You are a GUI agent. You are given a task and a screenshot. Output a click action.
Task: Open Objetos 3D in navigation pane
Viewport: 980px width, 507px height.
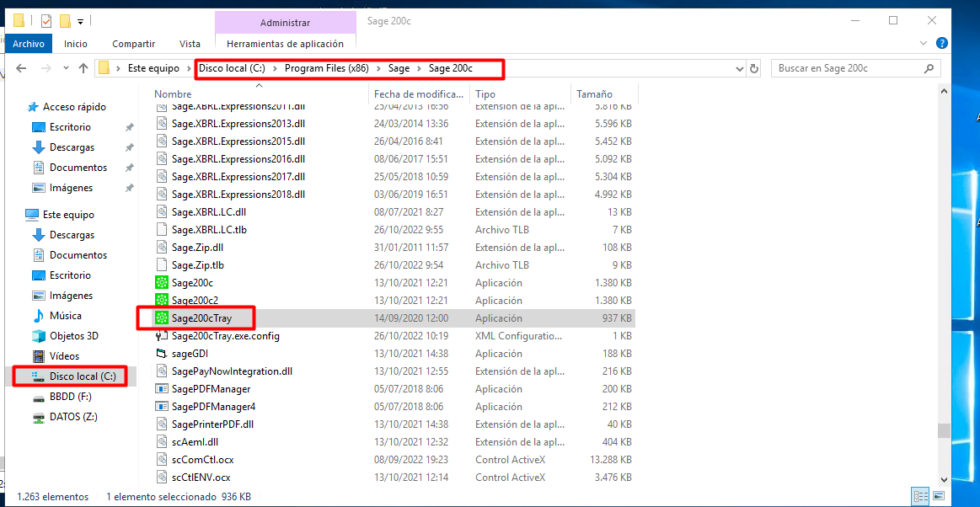tap(74, 335)
